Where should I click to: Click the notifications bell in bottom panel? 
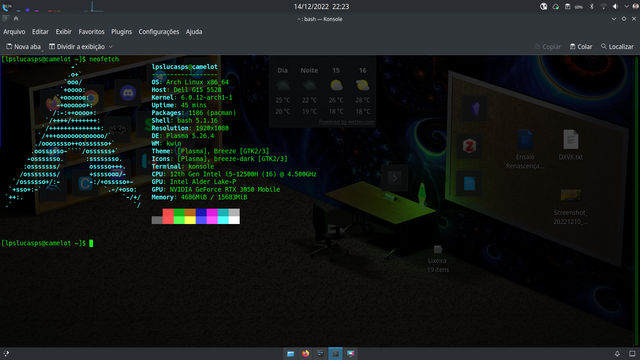click(x=617, y=353)
